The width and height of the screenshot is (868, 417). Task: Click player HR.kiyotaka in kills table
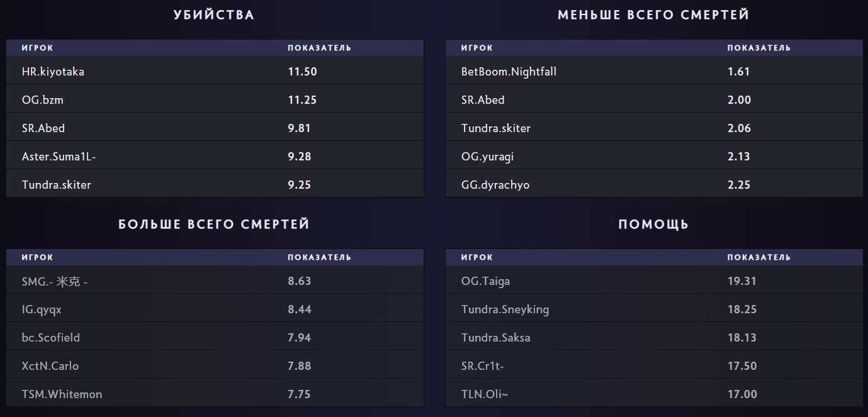[53, 72]
